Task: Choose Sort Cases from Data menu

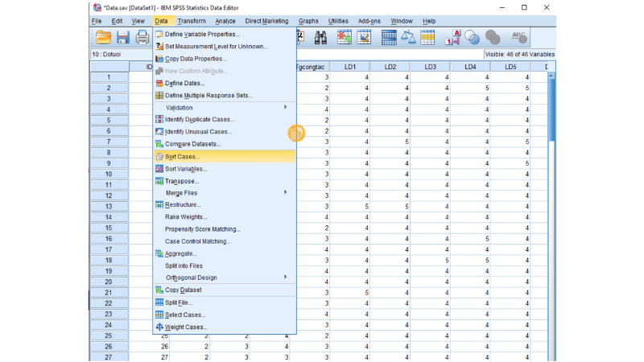Action: click(225, 156)
